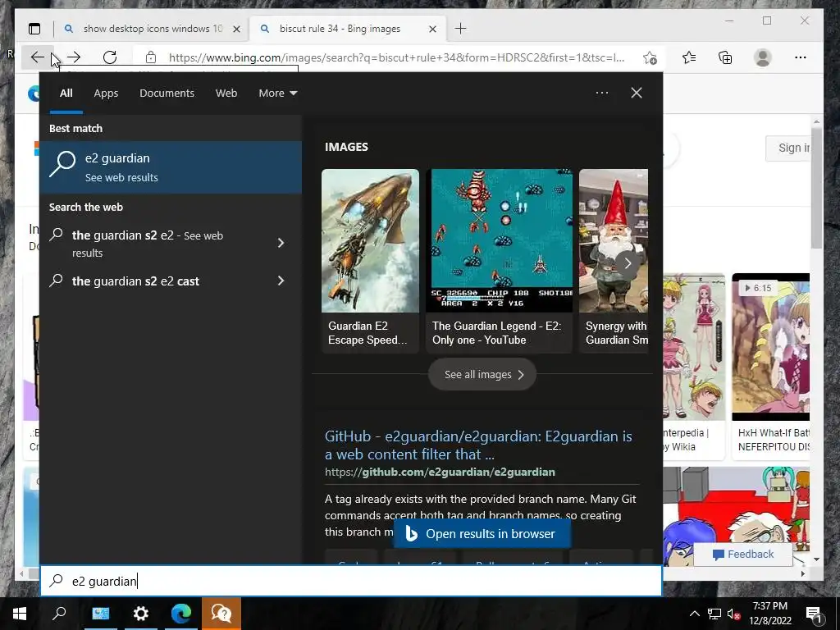
Task: Switch to 'biscut rule 34 - Bing images' tab
Action: (348, 29)
